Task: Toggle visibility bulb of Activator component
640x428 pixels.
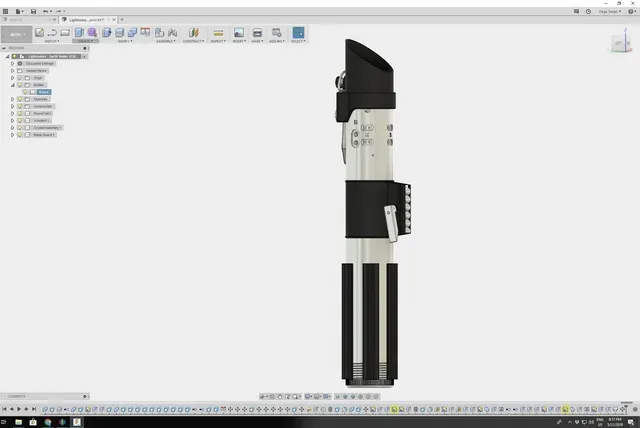Action: coord(20,121)
